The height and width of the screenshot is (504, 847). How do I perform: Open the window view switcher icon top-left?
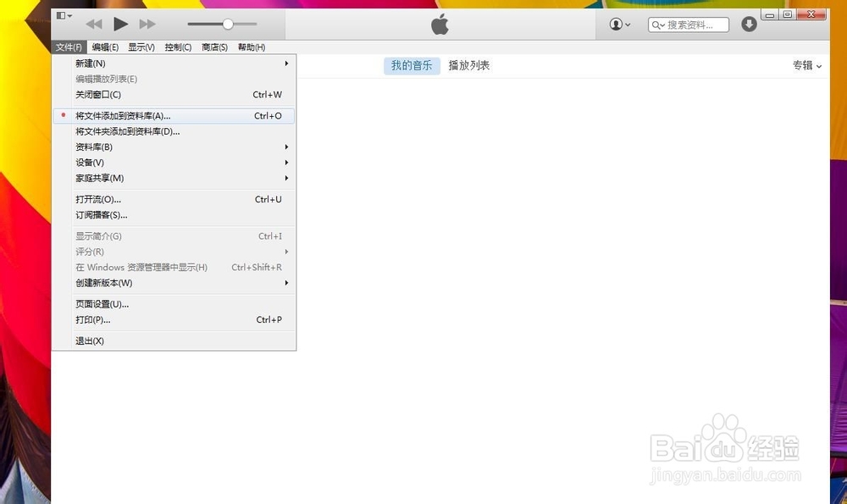pos(61,14)
